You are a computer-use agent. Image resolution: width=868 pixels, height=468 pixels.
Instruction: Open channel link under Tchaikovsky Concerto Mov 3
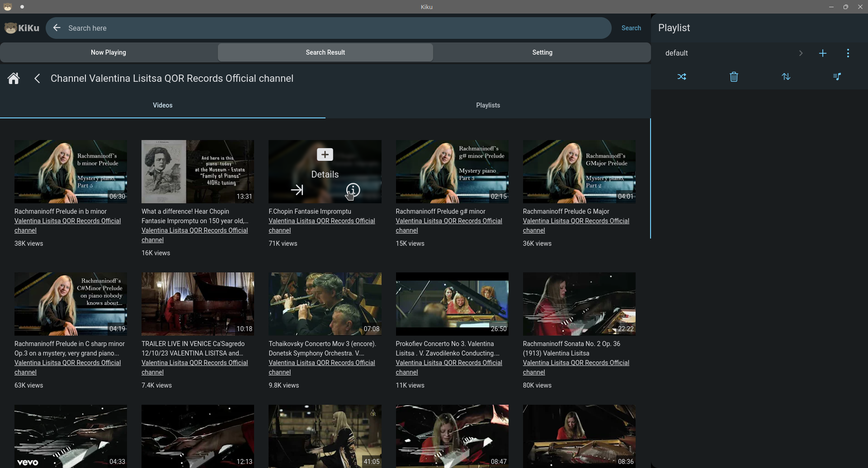[322, 368]
